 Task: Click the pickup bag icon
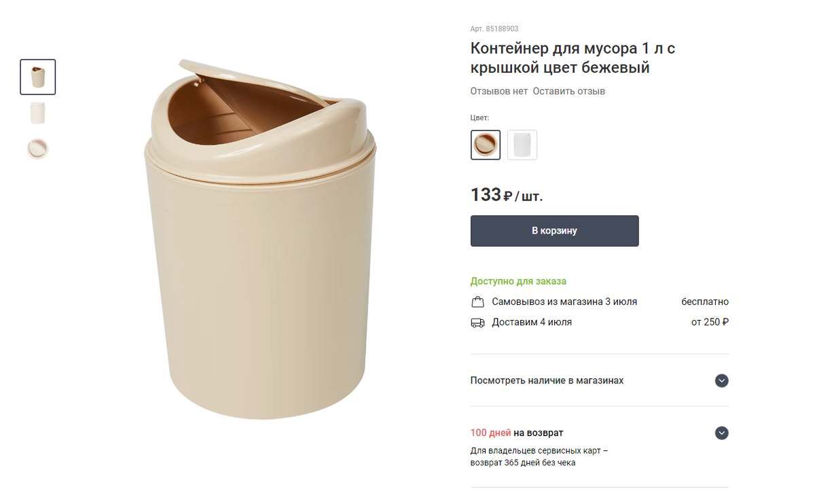(479, 301)
